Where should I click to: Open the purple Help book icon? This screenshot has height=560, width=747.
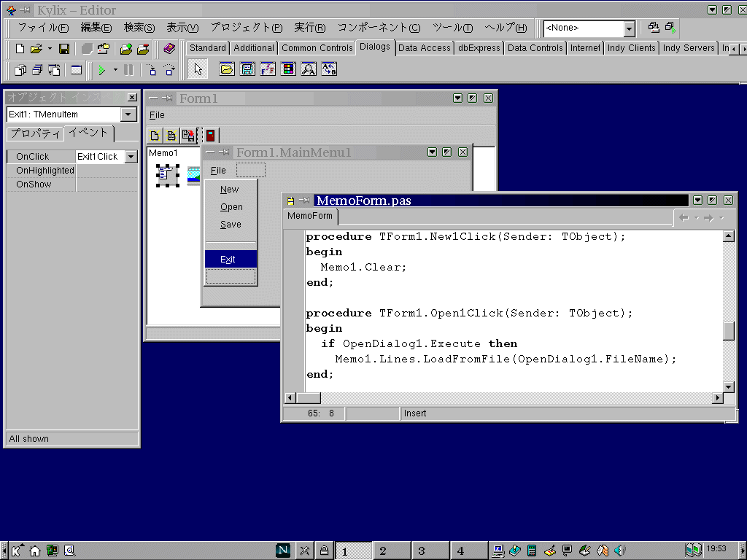[169, 49]
